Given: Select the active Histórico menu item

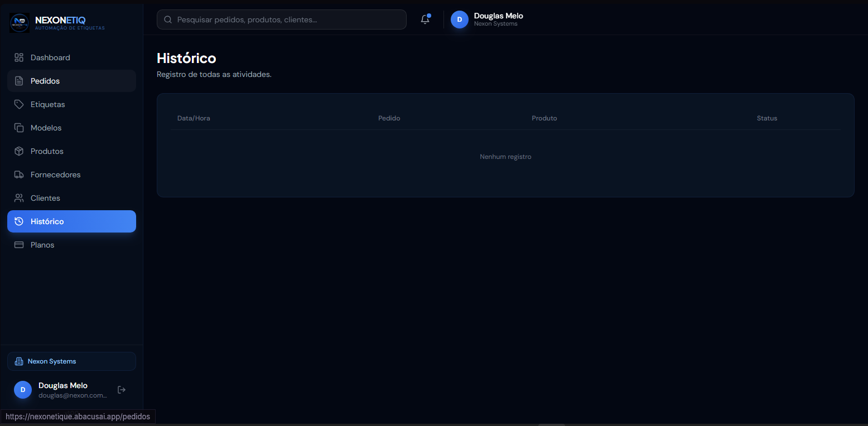Looking at the screenshot, I should point(71,221).
